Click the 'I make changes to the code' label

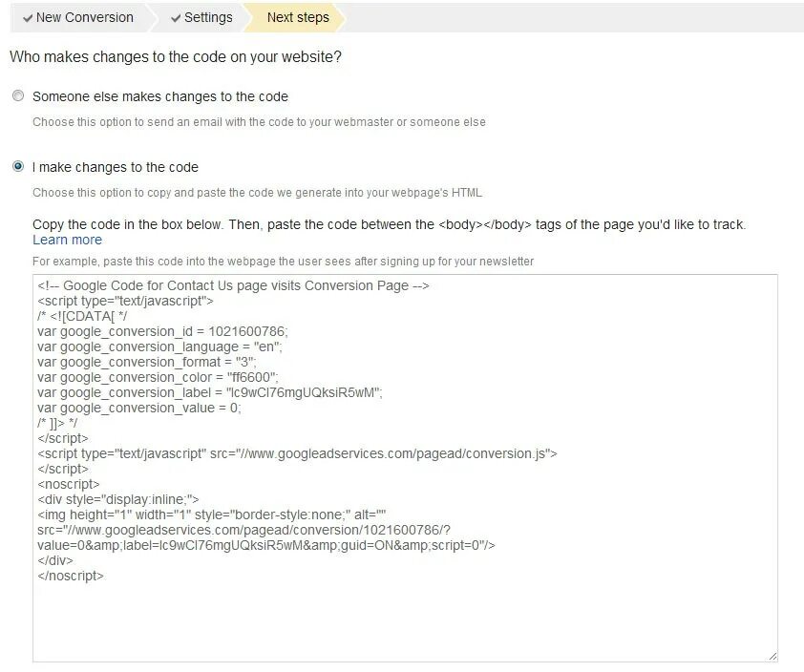tap(115, 167)
